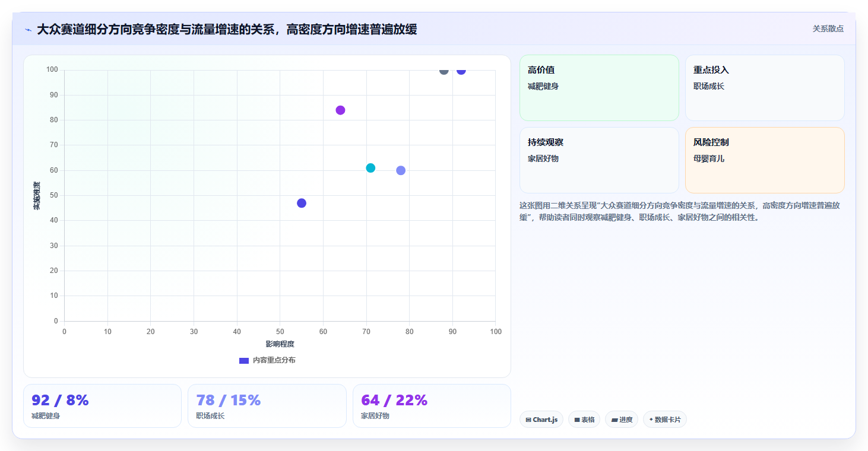
Task: Click the 进度 tag chip
Action: [622, 420]
